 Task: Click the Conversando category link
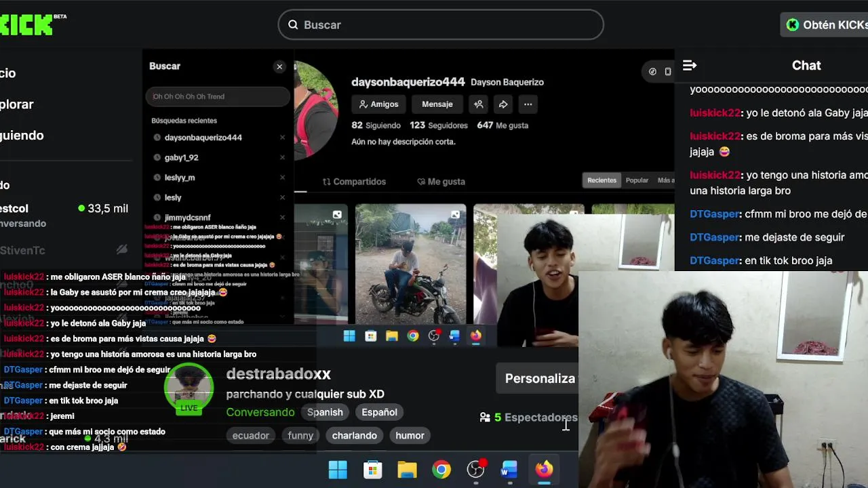coord(260,412)
